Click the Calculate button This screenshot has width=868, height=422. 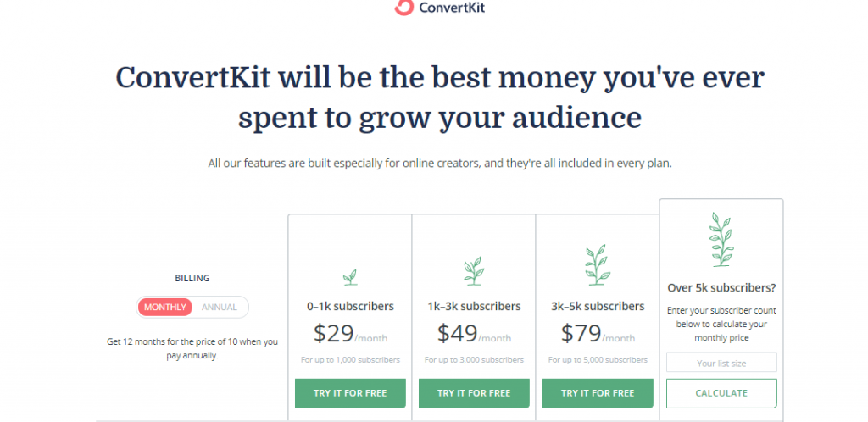click(721, 393)
